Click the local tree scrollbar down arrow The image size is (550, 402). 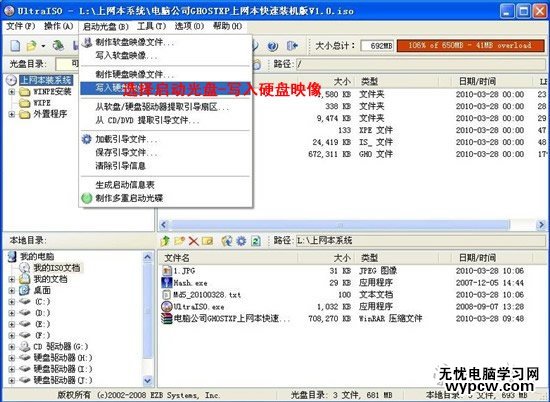click(148, 380)
